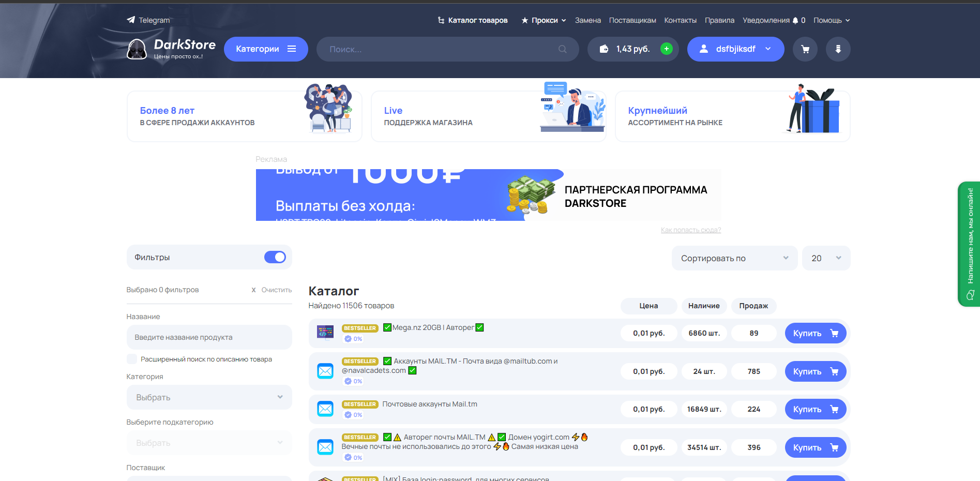This screenshot has height=481, width=980.
Task: Buy the yogirt.com авторег mail product
Action: (816, 447)
